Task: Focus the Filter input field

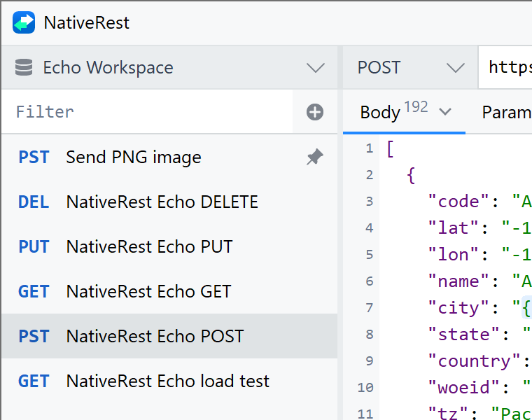Action: click(147, 111)
